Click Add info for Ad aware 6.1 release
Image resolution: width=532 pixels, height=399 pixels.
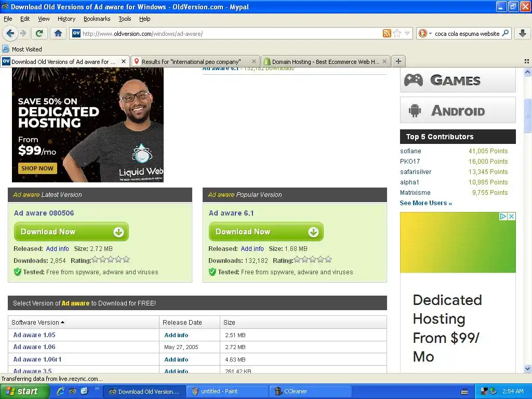pyautogui.click(x=252, y=249)
